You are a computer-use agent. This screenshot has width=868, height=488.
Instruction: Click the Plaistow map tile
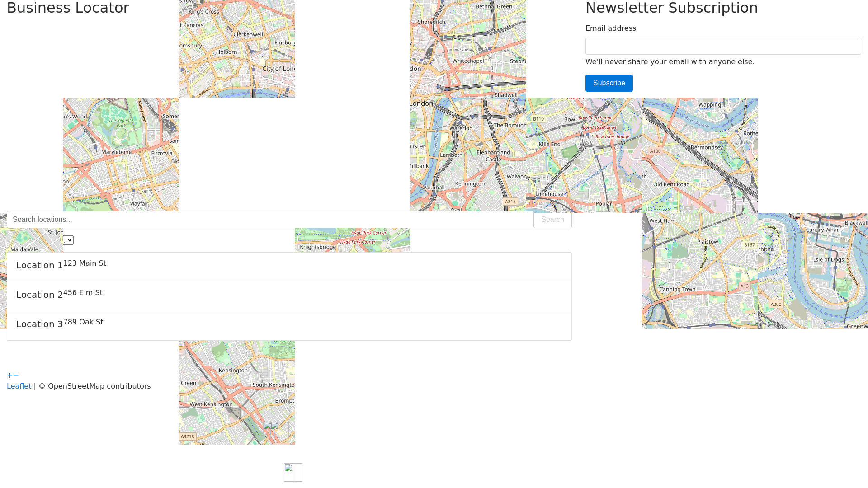point(699,271)
